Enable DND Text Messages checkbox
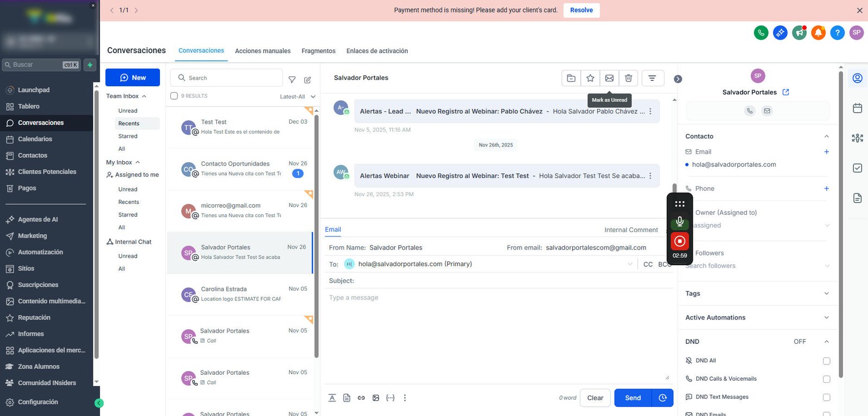 point(826,398)
